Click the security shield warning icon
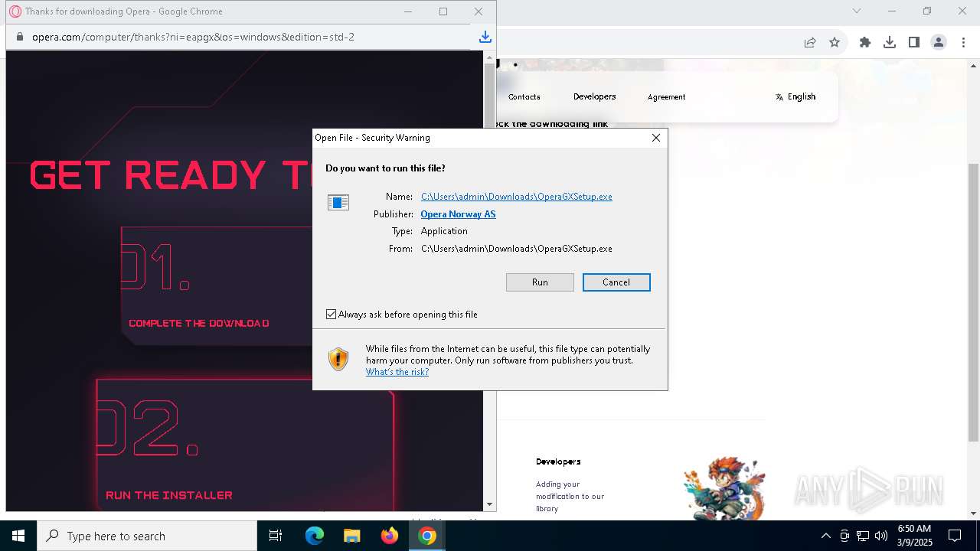The width and height of the screenshot is (980, 551). (338, 359)
